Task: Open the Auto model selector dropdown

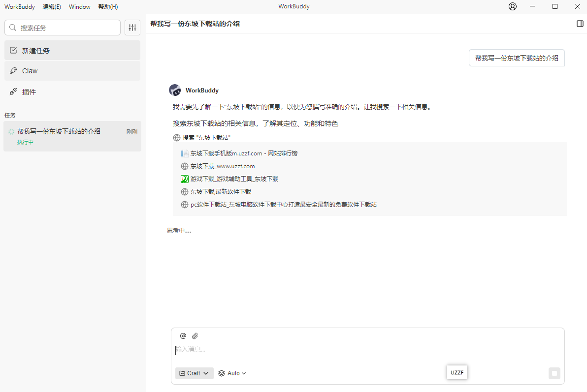Action: (231, 373)
